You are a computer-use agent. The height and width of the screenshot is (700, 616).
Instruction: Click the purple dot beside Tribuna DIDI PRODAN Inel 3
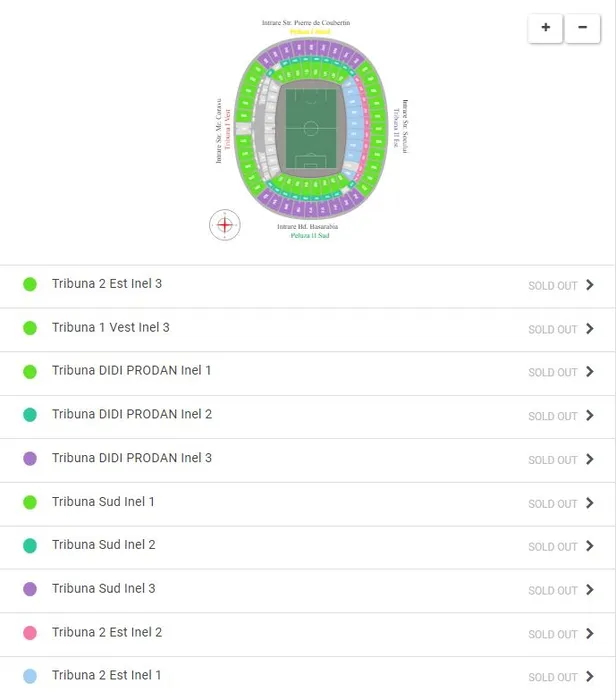[30, 459]
